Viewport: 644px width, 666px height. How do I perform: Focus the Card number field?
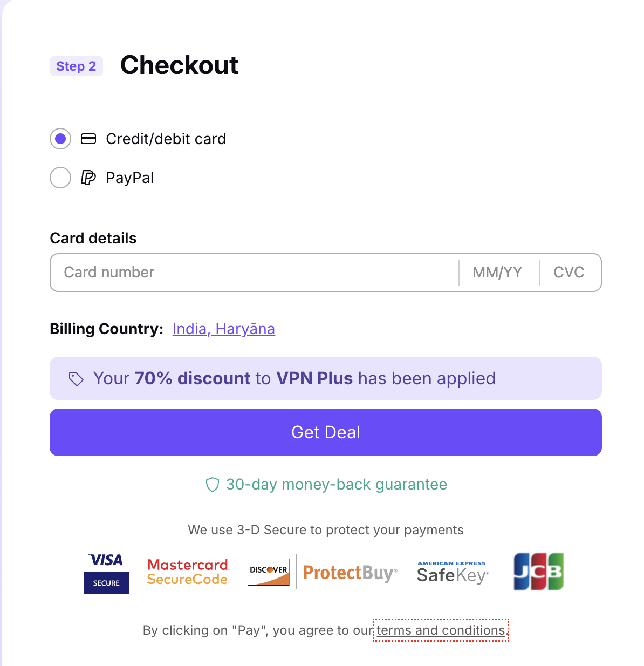click(254, 273)
